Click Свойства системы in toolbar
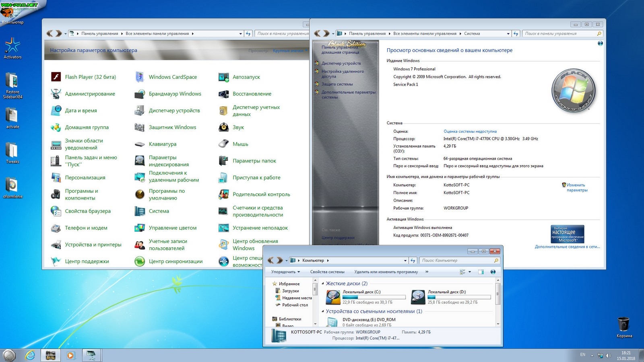This screenshot has height=362, width=644. (x=327, y=272)
